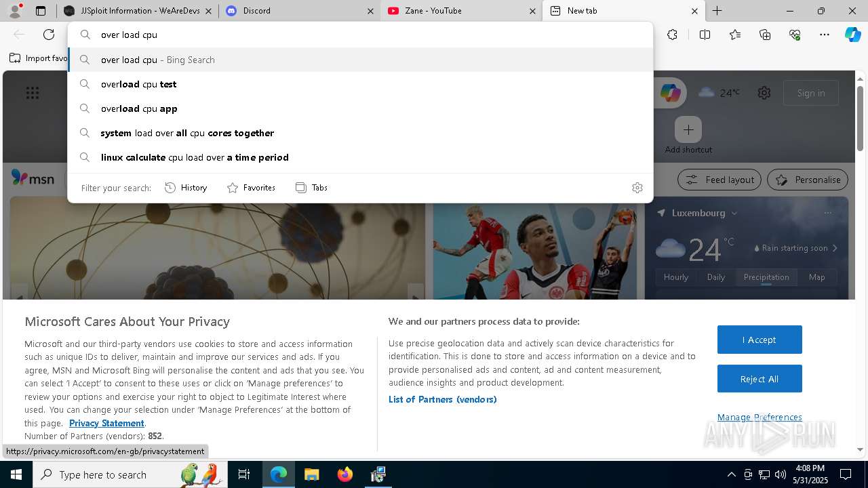Close the Discord tab
868x488 pixels.
[x=370, y=11]
